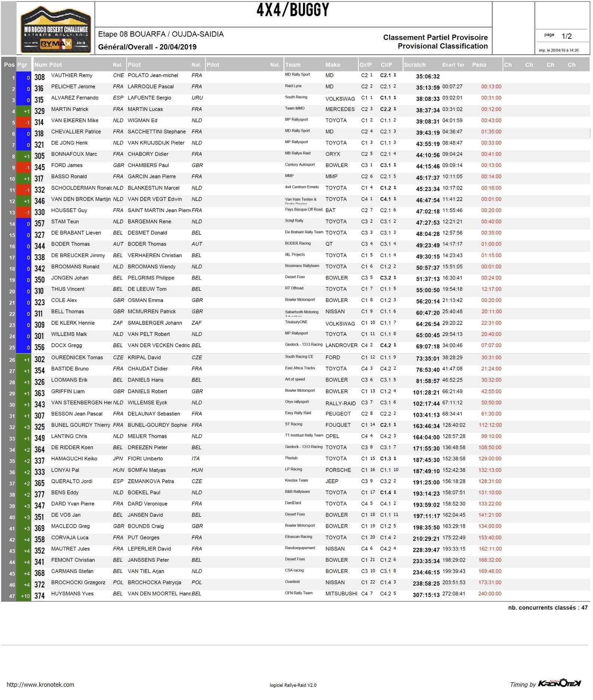Select team 'Pays Basque Off Road'
Viewport: 593px width, 700px height.
coord(303,209)
